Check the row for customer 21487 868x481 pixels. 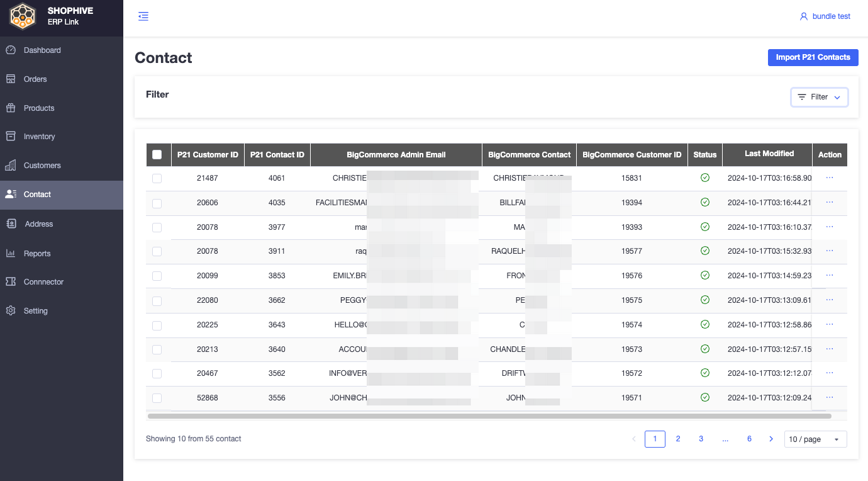(x=157, y=179)
